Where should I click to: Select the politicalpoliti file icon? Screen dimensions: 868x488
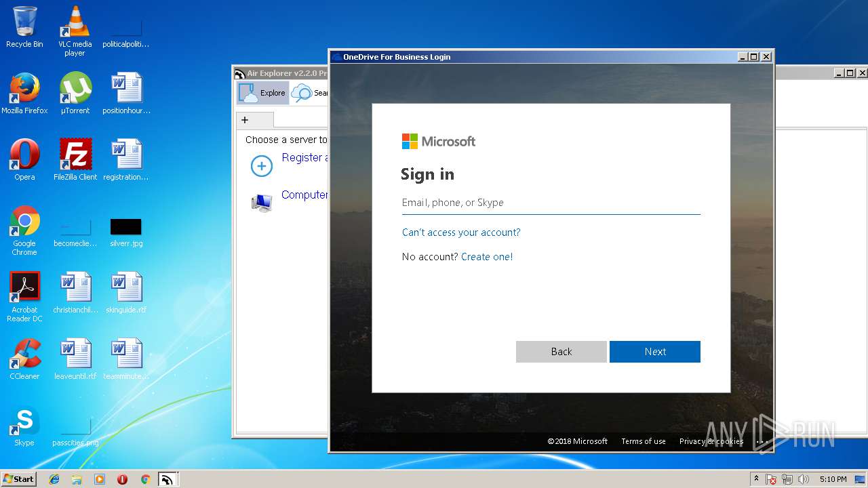click(x=126, y=32)
